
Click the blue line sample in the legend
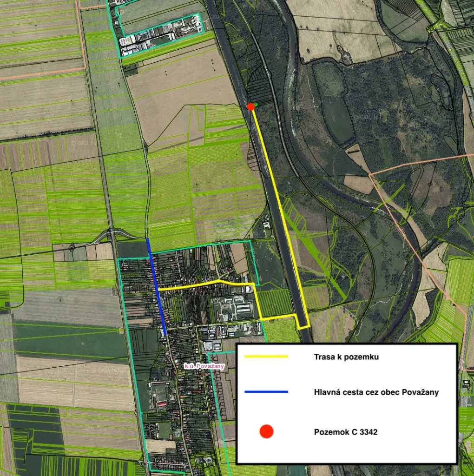click(x=266, y=392)
